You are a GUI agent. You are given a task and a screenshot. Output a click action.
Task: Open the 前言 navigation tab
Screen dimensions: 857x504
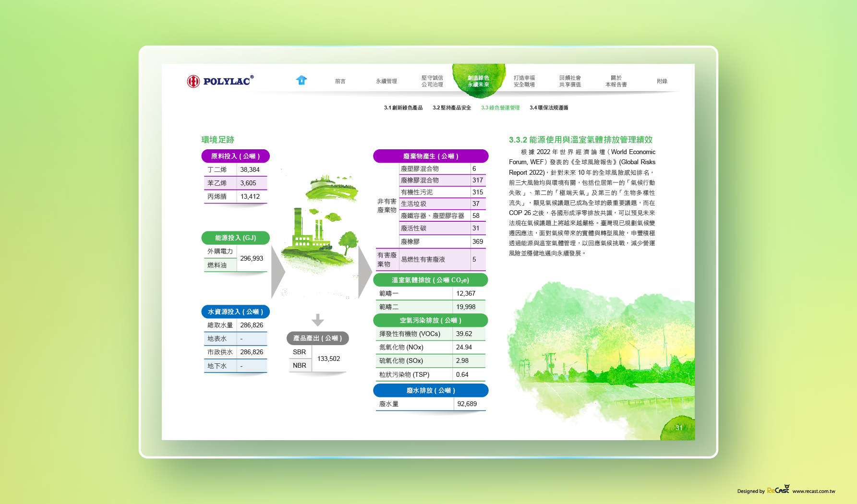coord(340,81)
